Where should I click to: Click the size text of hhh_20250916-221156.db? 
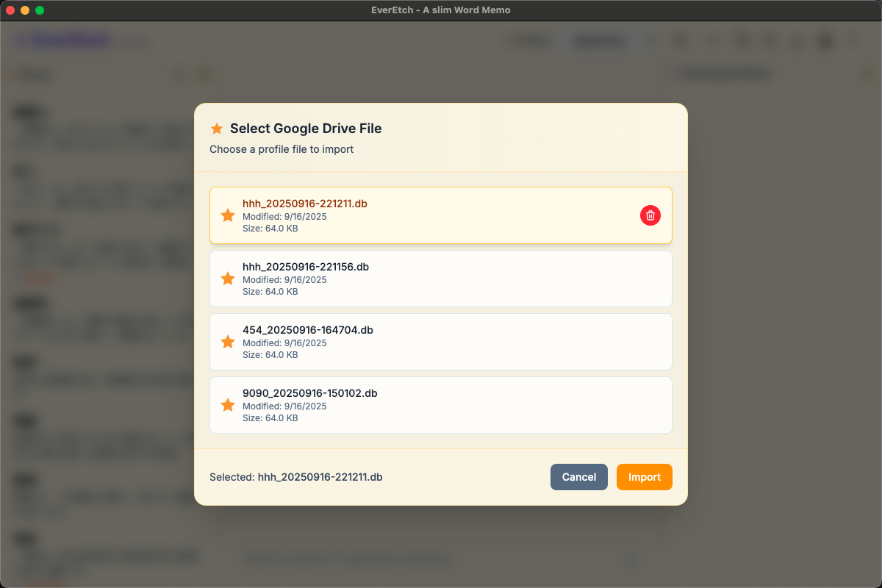(x=270, y=292)
